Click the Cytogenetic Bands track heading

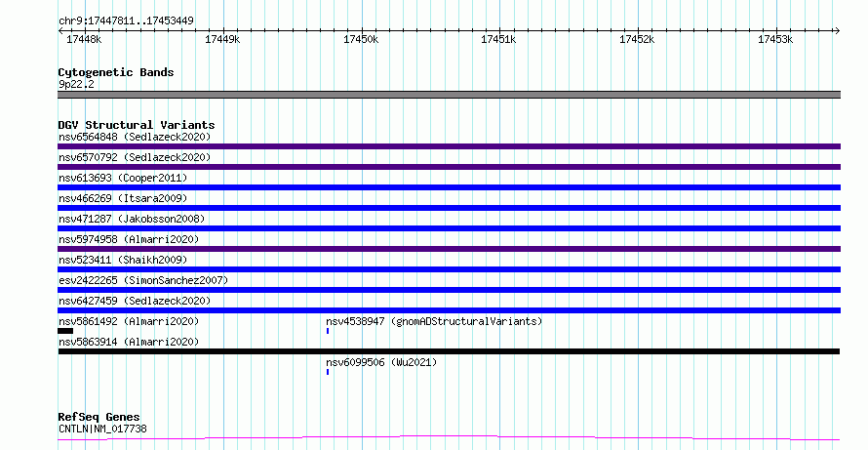(x=116, y=72)
